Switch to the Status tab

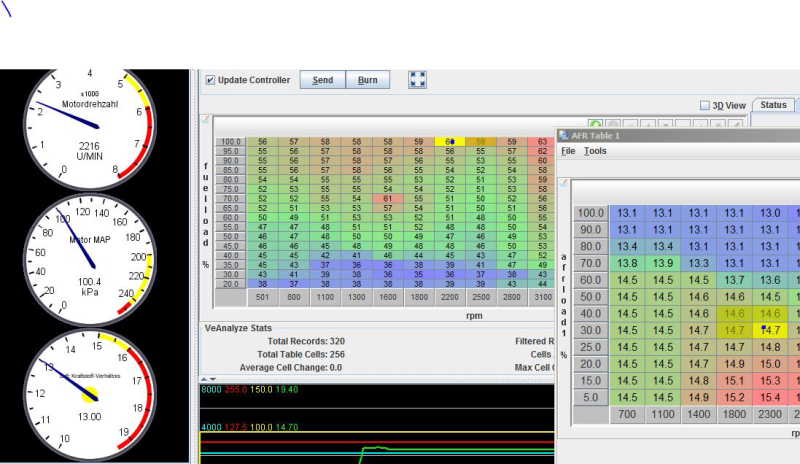[775, 105]
